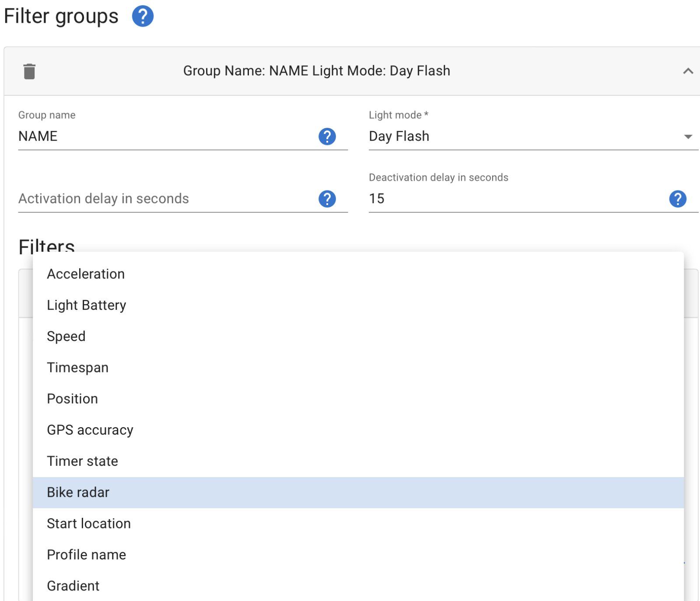Collapse the NAME filter group panel

pos(688,71)
